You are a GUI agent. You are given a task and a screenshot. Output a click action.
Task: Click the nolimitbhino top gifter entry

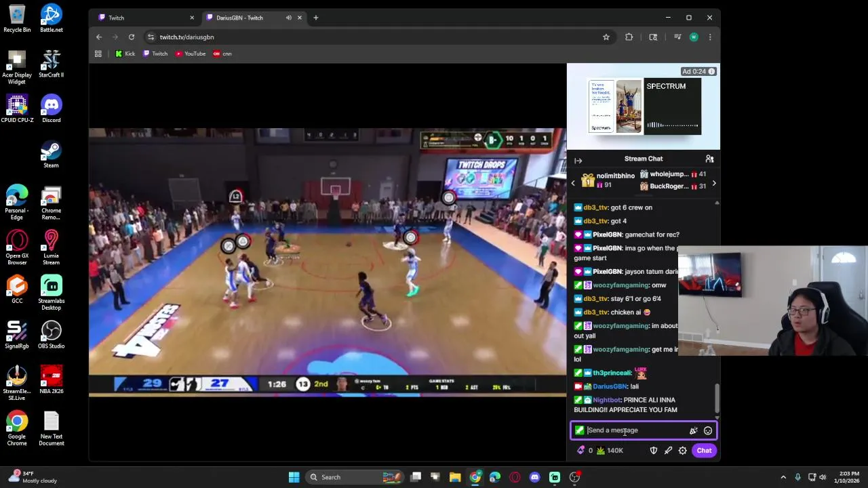[x=608, y=180]
